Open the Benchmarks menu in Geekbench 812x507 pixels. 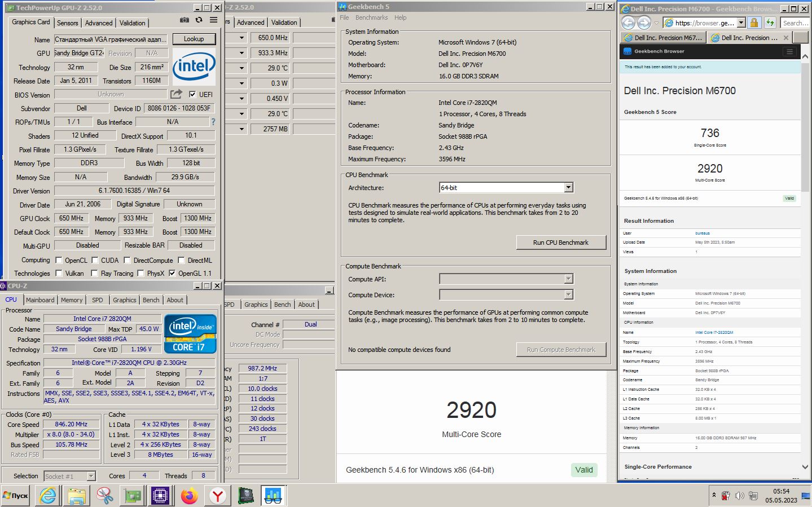pos(371,17)
